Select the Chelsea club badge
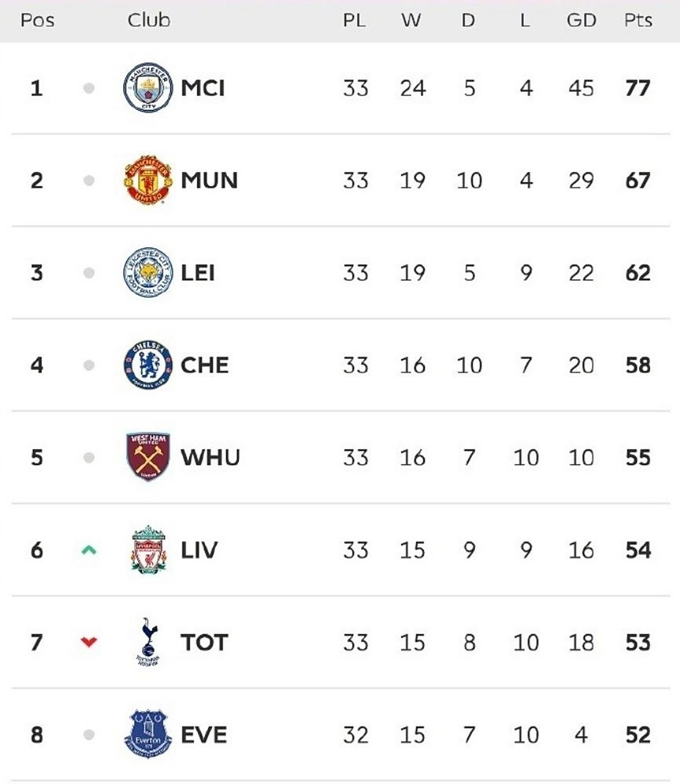Screen dimensions: 680x784 coord(148,365)
